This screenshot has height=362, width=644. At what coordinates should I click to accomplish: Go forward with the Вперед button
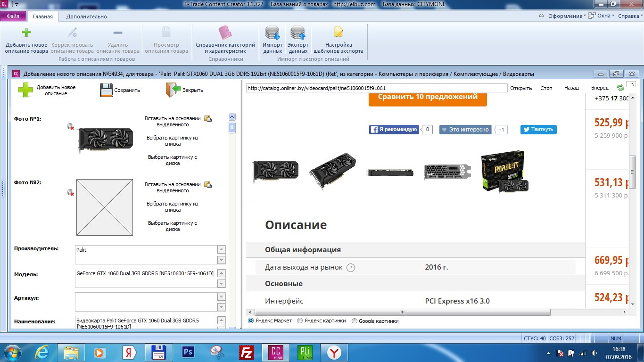(600, 88)
